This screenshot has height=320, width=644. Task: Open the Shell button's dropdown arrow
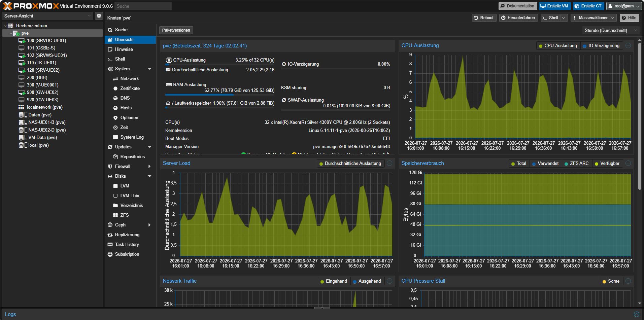564,18
